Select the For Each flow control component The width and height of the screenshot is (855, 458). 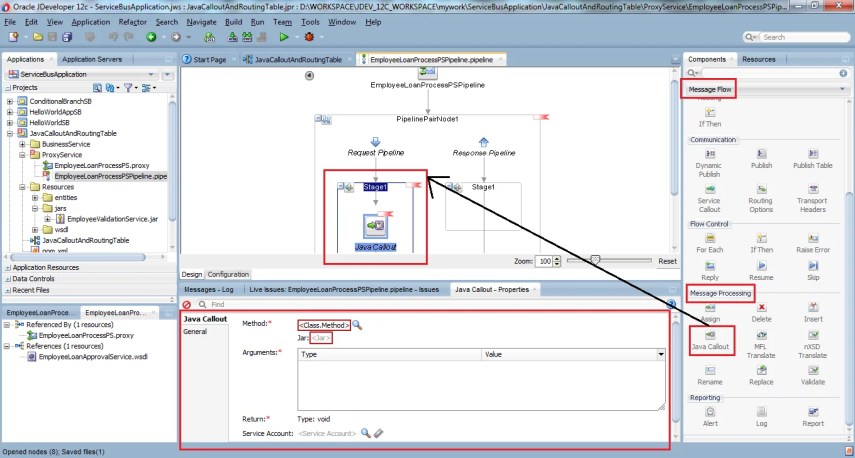pos(709,244)
